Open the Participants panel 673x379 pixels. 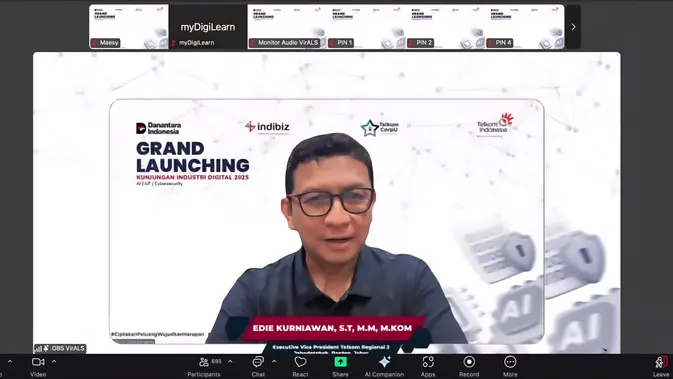tap(204, 367)
